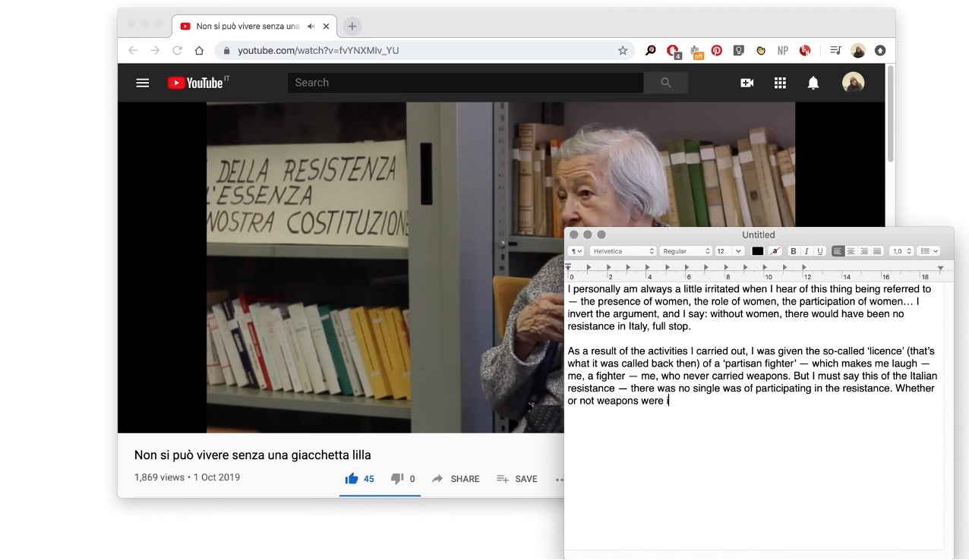Dislike the video with thumbs down
Image resolution: width=969 pixels, height=560 pixels.
point(396,479)
